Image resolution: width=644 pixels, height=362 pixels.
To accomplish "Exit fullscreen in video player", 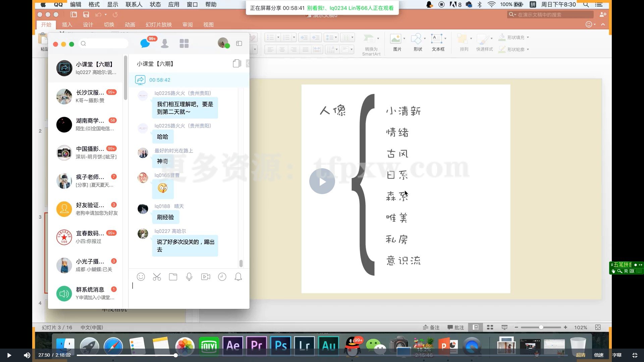I will tap(635, 355).
